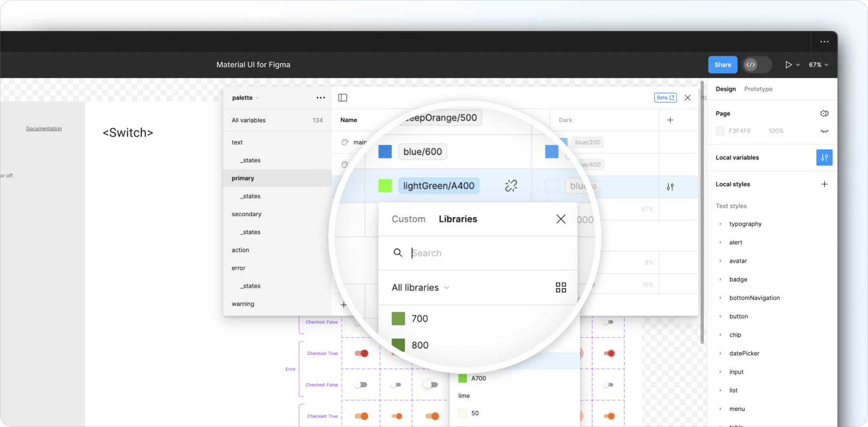Toggle the red Error checked switch
The height and width of the screenshot is (427, 868).
coord(361,353)
